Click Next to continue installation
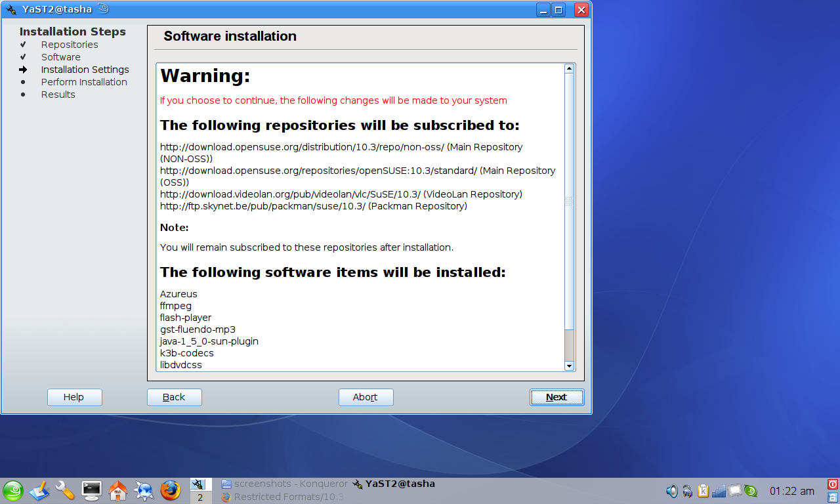 click(556, 397)
